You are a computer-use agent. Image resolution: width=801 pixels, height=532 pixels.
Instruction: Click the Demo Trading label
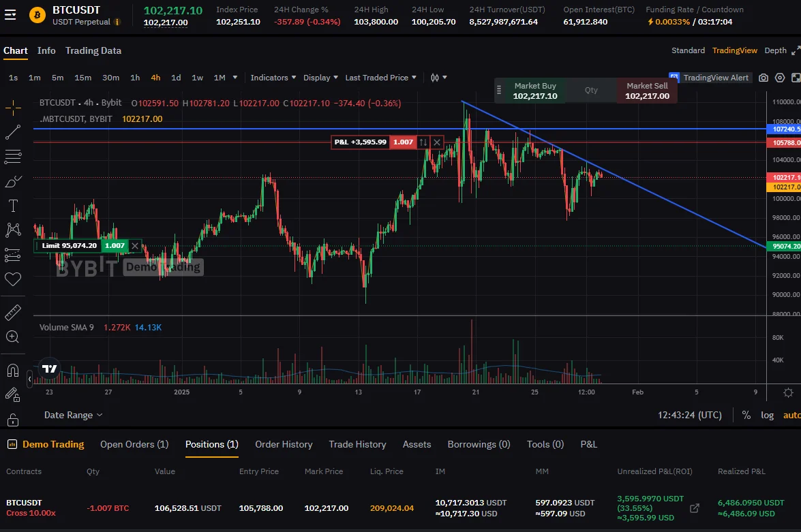click(x=53, y=444)
